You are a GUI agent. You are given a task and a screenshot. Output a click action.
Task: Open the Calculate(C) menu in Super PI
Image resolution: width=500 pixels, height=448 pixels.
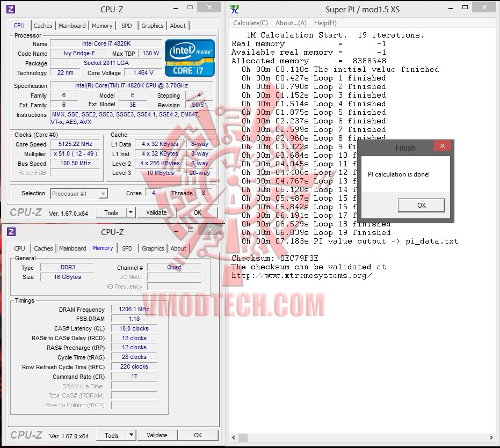pyautogui.click(x=250, y=23)
